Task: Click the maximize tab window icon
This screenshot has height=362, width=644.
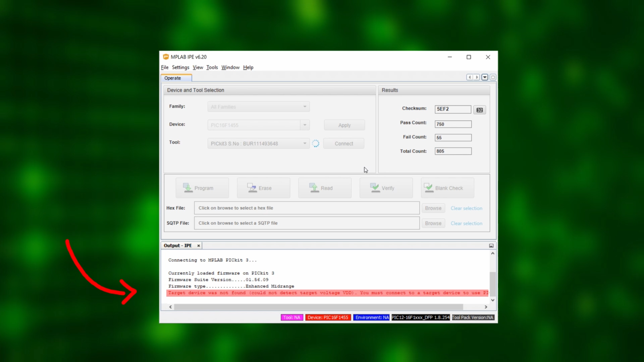Action: pos(493,77)
